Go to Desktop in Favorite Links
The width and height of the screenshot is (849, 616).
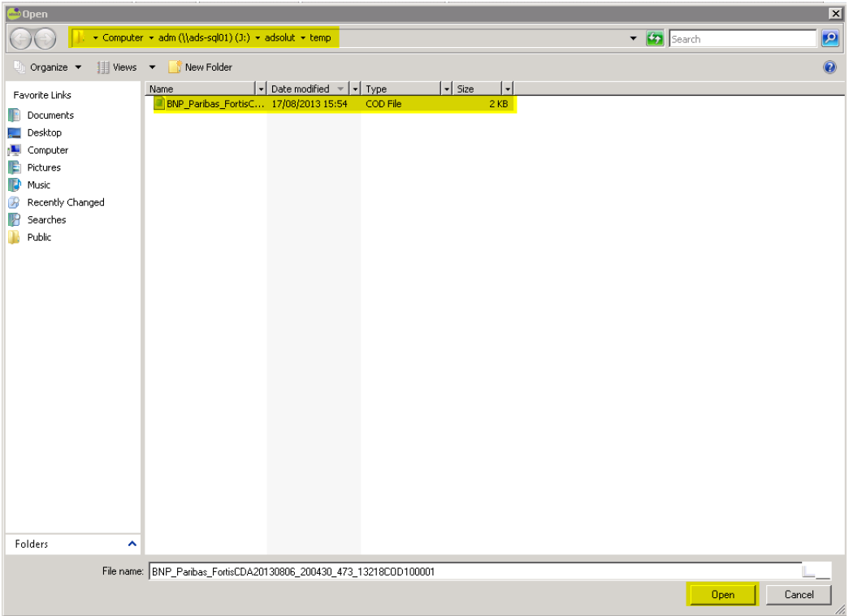44,132
